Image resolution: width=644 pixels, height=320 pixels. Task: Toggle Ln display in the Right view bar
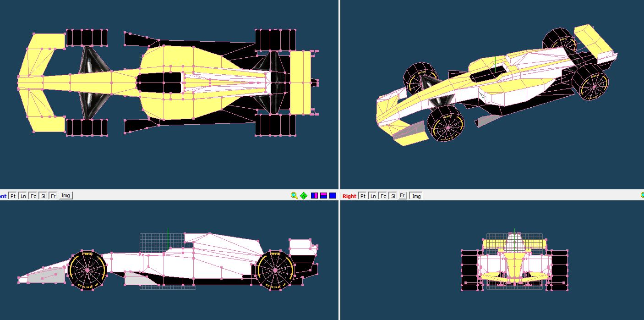point(373,196)
